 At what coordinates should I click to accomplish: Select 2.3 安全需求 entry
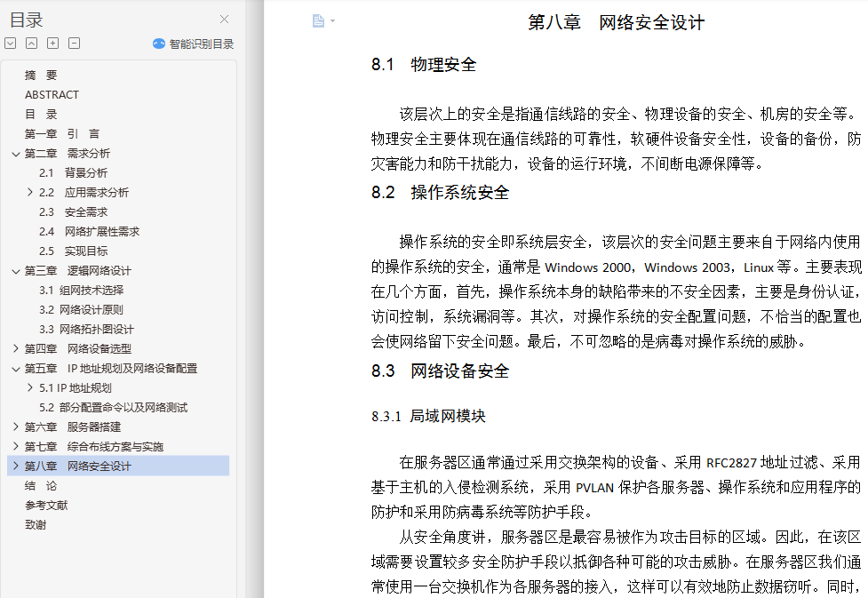click(x=73, y=212)
